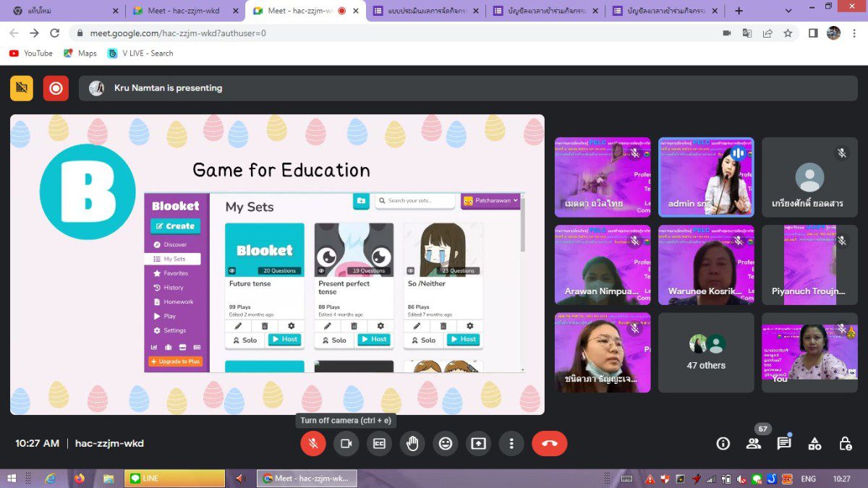Open the Chrome three-dot menu
The image size is (868, 488).
click(854, 33)
